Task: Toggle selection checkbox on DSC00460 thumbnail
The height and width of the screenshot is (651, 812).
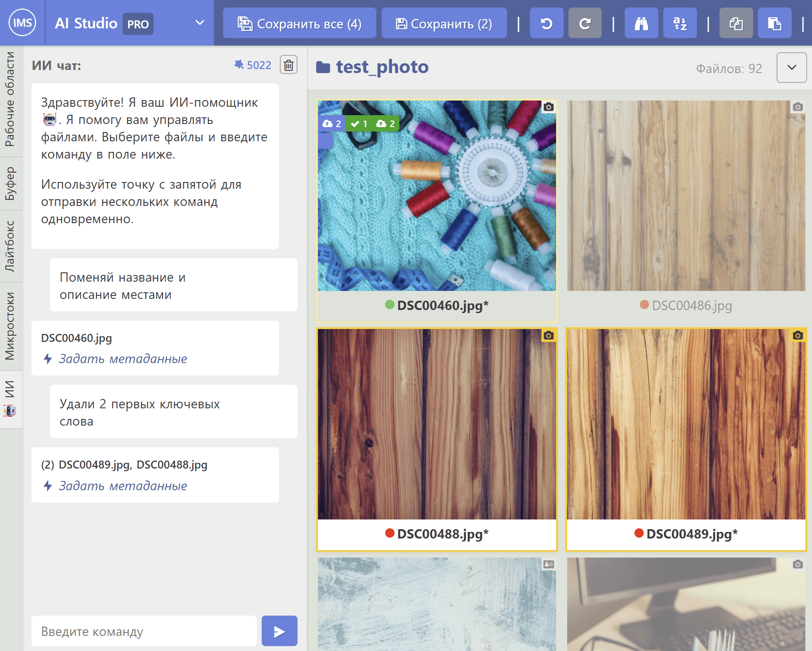Action: click(325, 141)
